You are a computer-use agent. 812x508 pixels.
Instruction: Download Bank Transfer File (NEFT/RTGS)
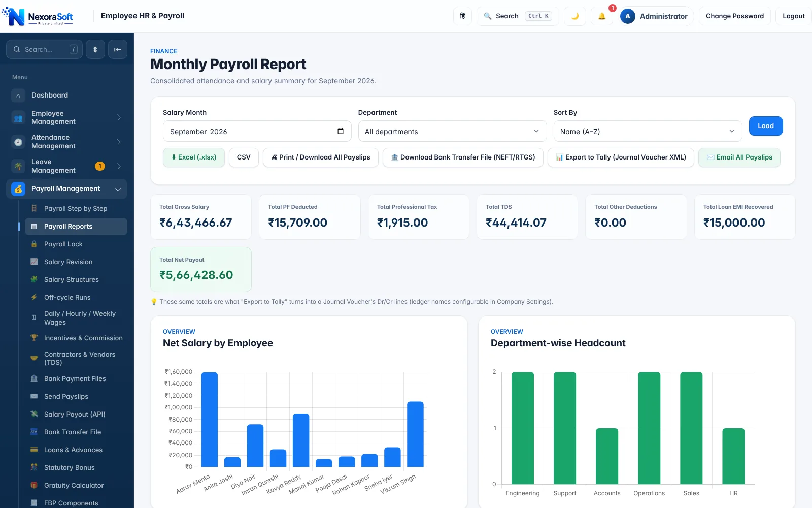click(463, 157)
